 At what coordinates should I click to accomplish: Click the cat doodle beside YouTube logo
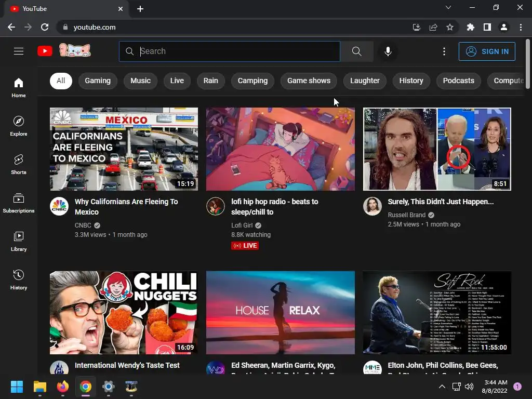(75, 50)
